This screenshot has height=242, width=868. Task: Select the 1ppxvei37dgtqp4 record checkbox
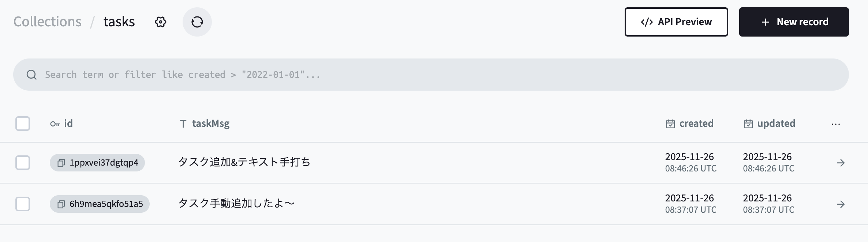[23, 163]
